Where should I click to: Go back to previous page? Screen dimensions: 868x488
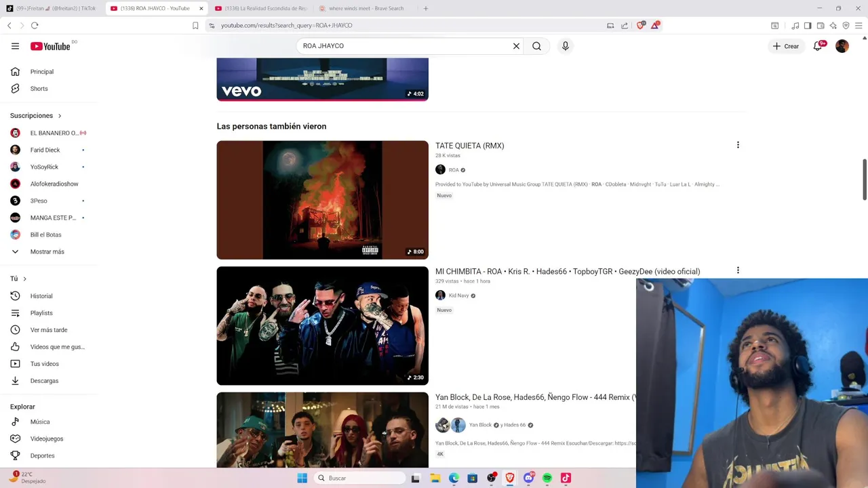pyautogui.click(x=9, y=25)
